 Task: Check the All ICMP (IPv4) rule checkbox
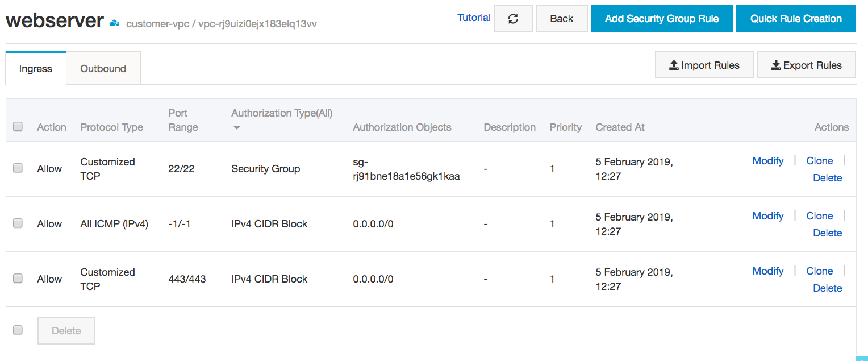tap(18, 223)
